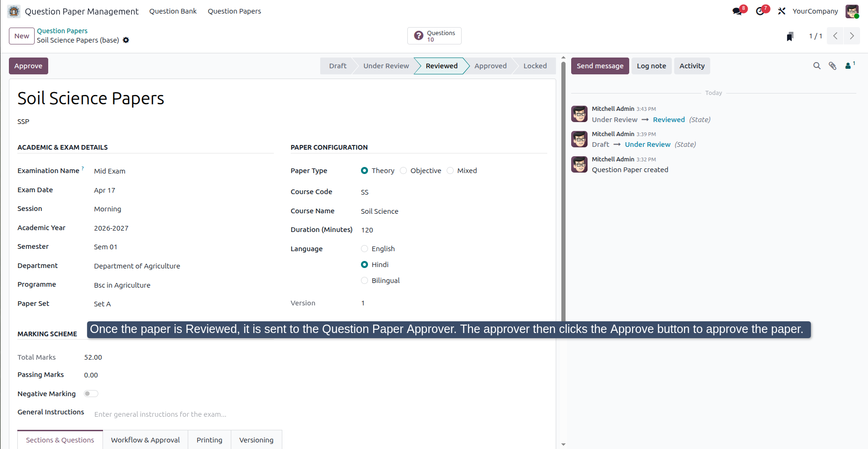Click the Log note button

[651, 66]
